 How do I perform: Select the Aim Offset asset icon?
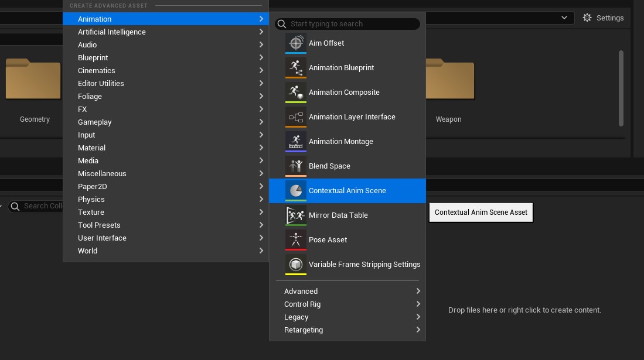296,42
